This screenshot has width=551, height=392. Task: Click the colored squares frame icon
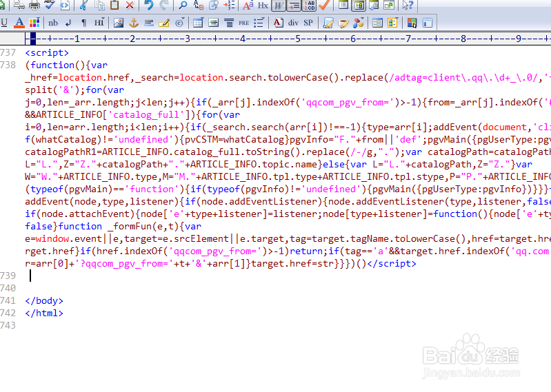coord(412,23)
